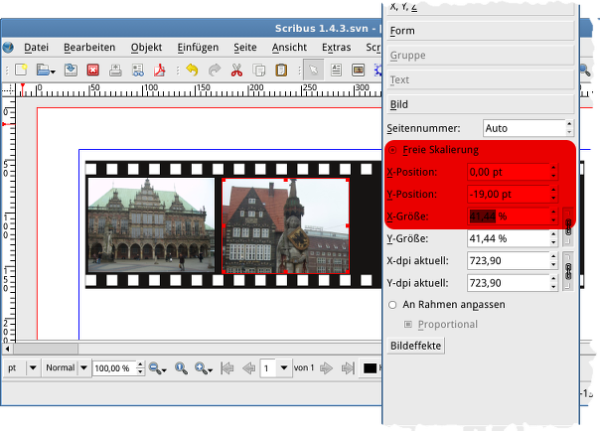Click the zoom to 100% magnifier icon
The image size is (600, 431).
[181, 368]
